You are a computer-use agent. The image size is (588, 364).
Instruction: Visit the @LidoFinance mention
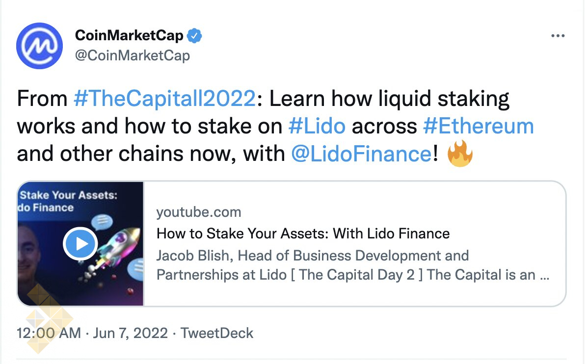pyautogui.click(x=361, y=154)
